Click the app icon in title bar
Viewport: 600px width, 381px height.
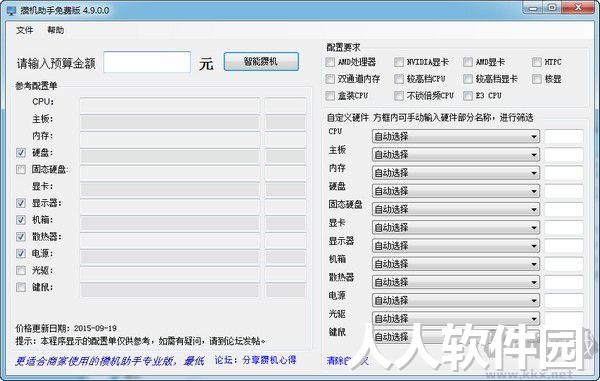tap(12, 10)
